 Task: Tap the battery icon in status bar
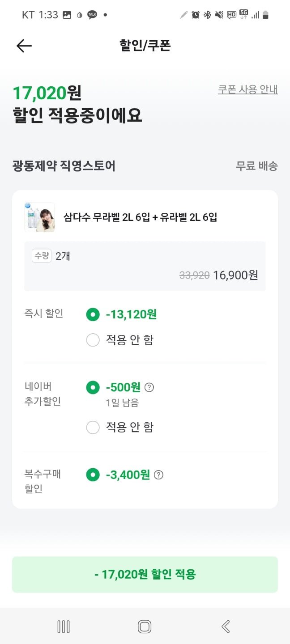coord(265,15)
